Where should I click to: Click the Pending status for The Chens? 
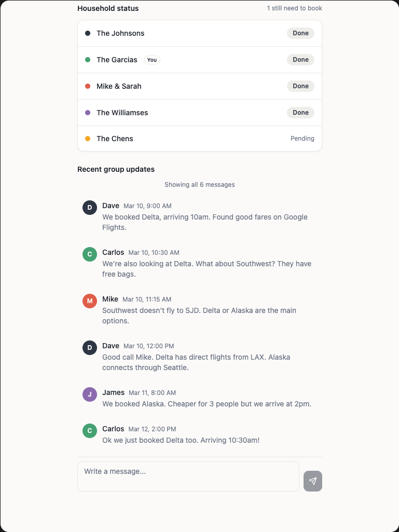coord(302,139)
